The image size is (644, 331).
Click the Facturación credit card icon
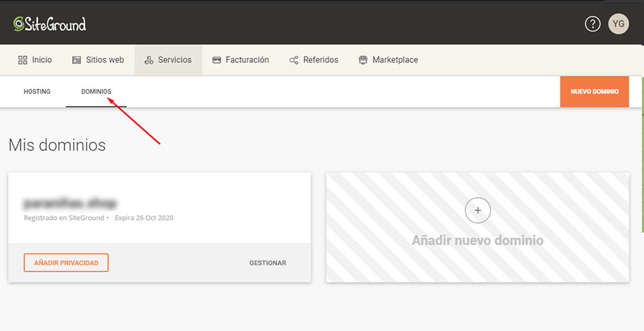pos(217,60)
